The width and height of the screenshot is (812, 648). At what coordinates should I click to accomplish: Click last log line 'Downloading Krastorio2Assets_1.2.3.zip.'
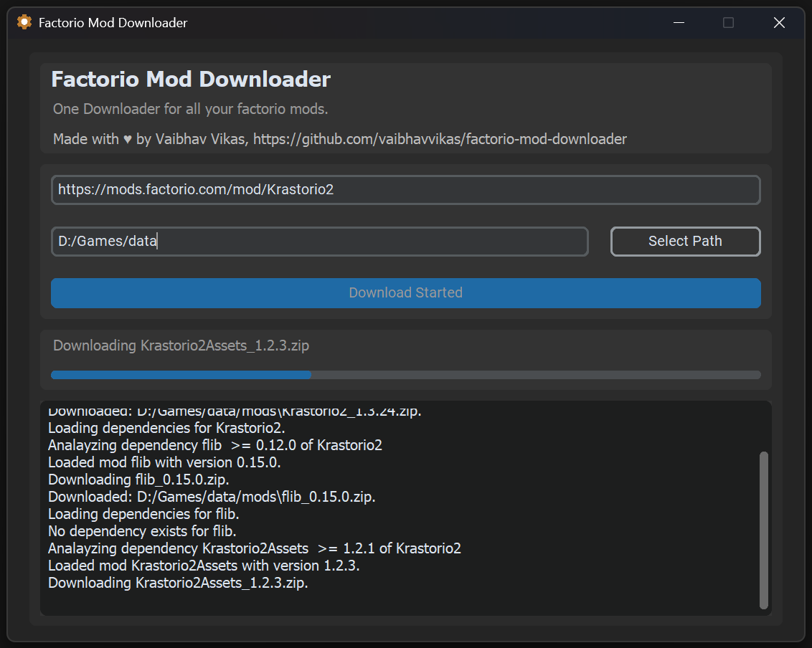coord(178,583)
